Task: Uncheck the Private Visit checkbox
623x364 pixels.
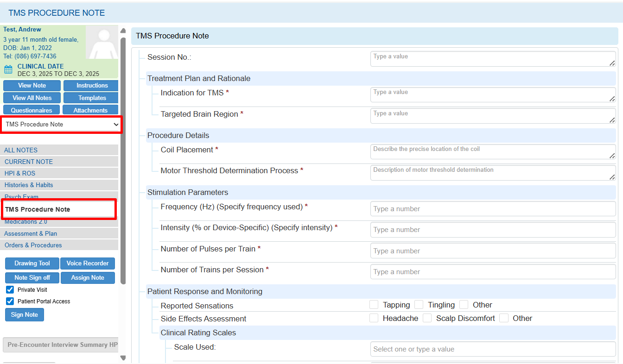Action: (10, 289)
